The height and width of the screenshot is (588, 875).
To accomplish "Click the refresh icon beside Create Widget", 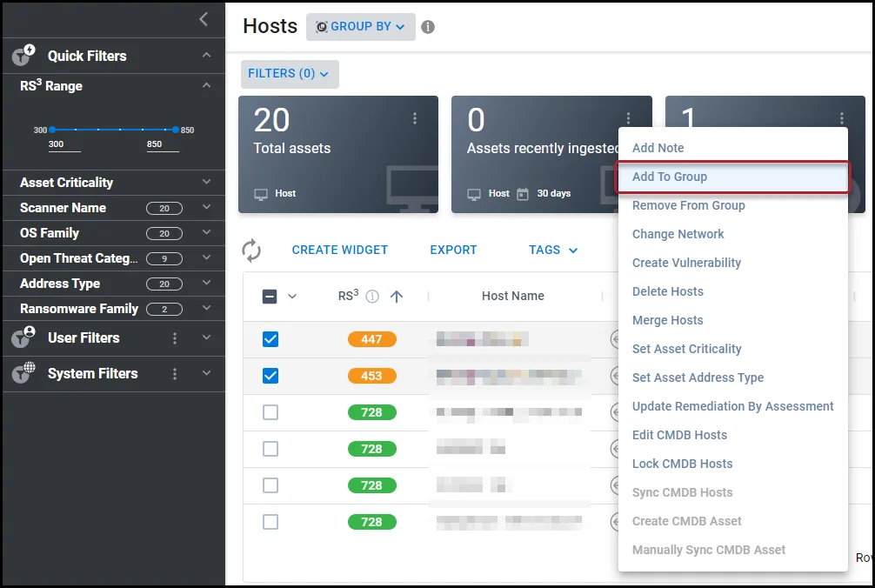I will (251, 251).
